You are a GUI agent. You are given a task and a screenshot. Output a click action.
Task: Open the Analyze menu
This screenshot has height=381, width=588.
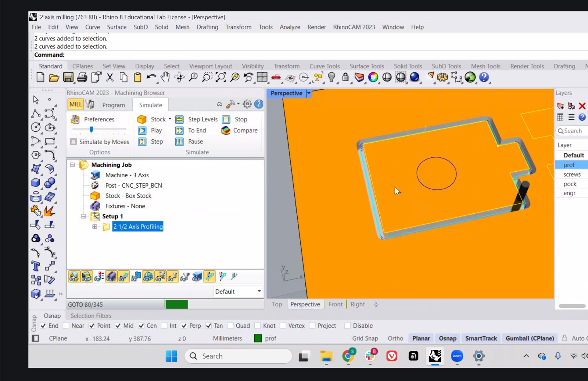pos(290,27)
